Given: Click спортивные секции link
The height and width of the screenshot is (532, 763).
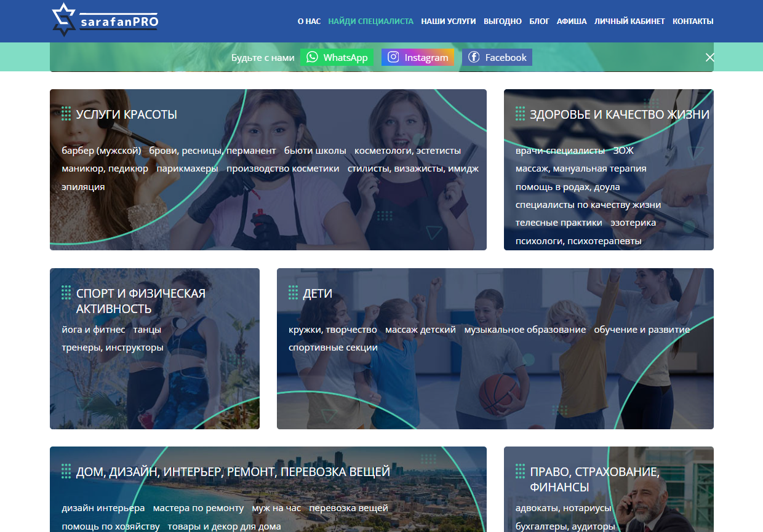Looking at the screenshot, I should [x=333, y=347].
